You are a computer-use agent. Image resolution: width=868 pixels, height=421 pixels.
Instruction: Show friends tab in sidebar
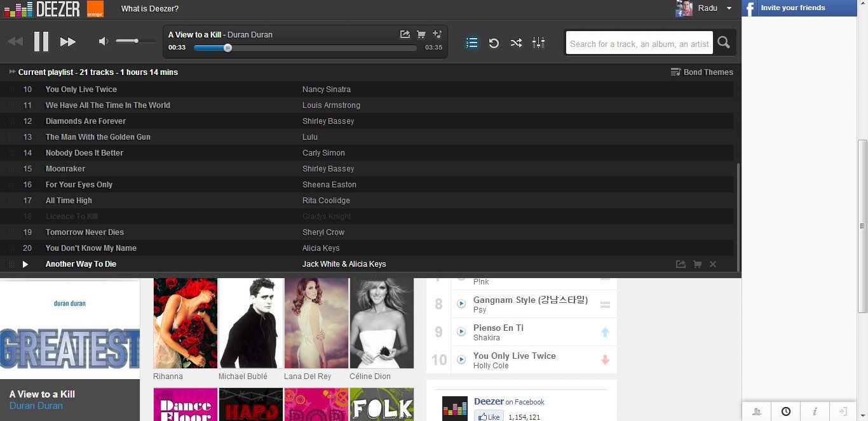757,411
